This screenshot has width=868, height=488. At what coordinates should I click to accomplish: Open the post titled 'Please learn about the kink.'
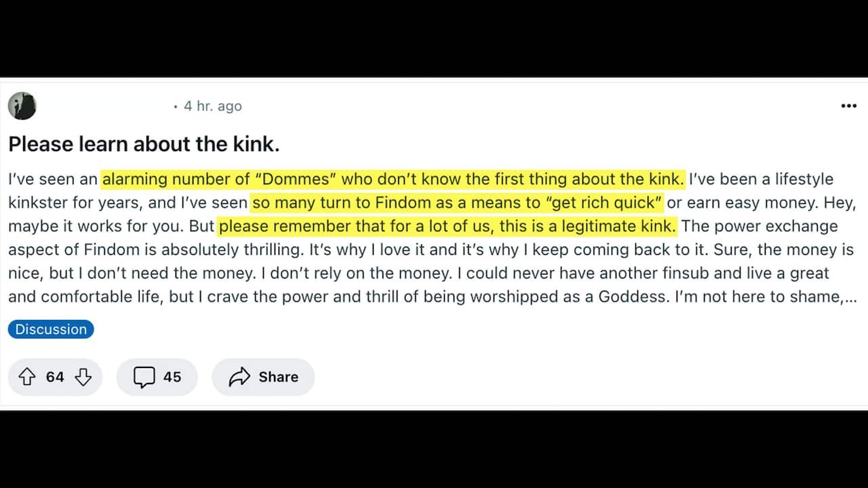coord(144,144)
